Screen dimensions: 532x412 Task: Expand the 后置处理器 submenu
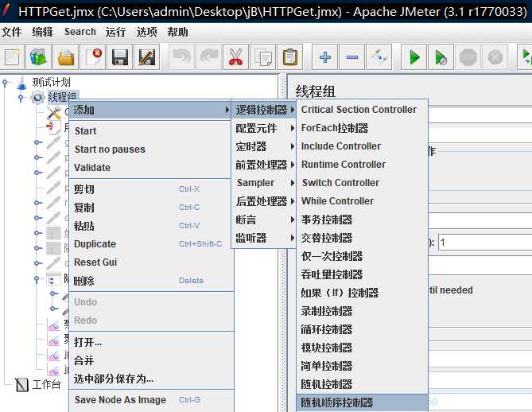(x=264, y=201)
